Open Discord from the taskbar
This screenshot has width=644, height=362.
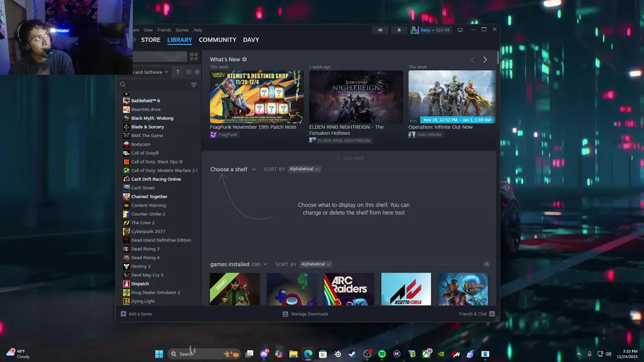tap(264, 354)
